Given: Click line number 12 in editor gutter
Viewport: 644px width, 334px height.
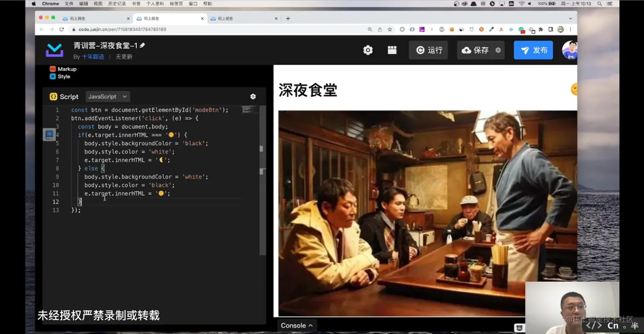Looking at the screenshot, I should (56, 202).
